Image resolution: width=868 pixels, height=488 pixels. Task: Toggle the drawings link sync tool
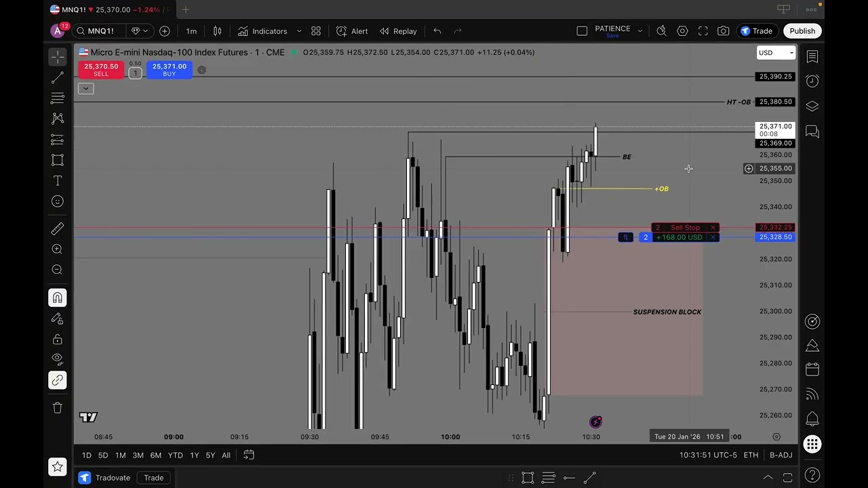58,380
